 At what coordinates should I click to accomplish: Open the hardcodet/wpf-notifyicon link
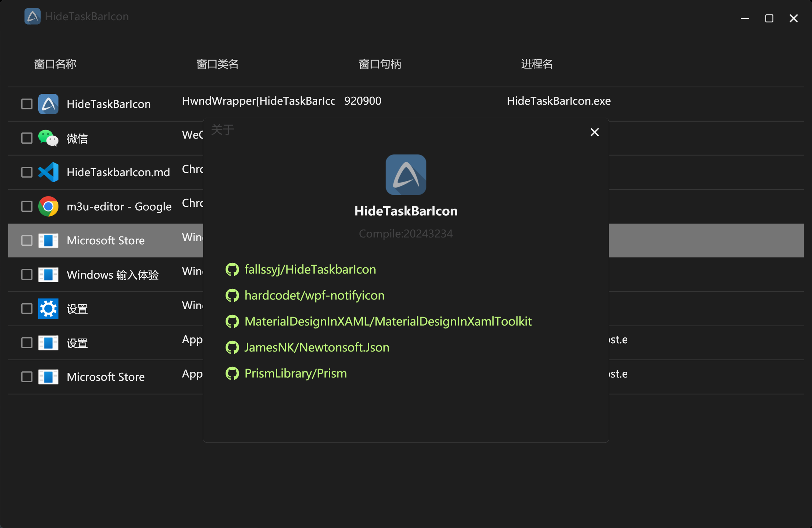[314, 295]
